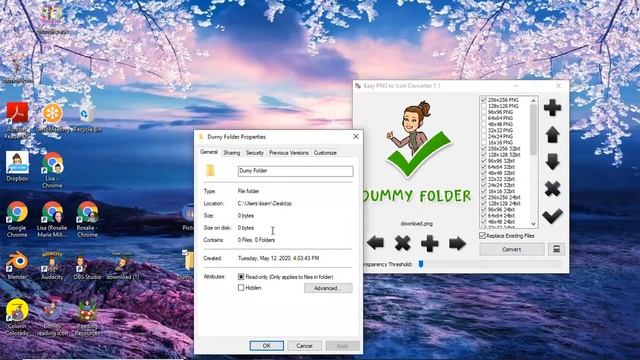
Task: Click the Desktop location path text
Action: point(264,203)
